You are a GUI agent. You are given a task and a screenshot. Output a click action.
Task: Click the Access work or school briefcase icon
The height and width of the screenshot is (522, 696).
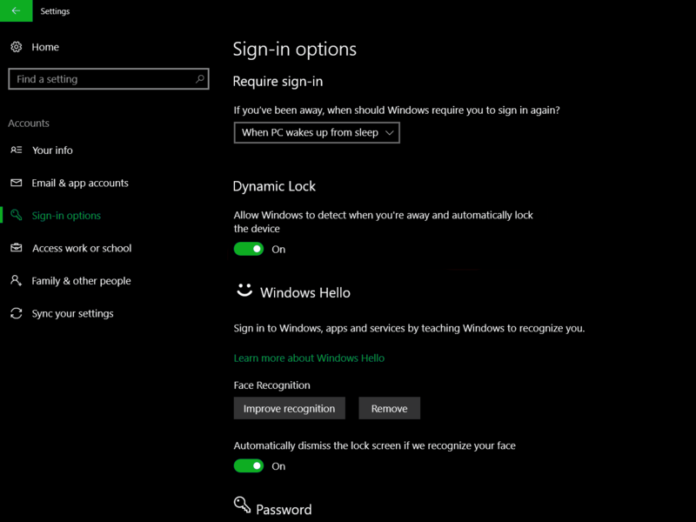(x=16, y=248)
